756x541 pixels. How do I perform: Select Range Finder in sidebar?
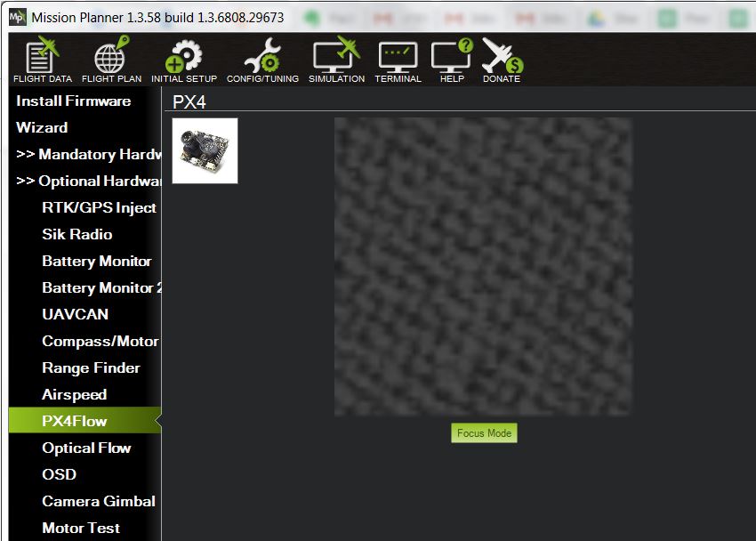[x=91, y=367]
